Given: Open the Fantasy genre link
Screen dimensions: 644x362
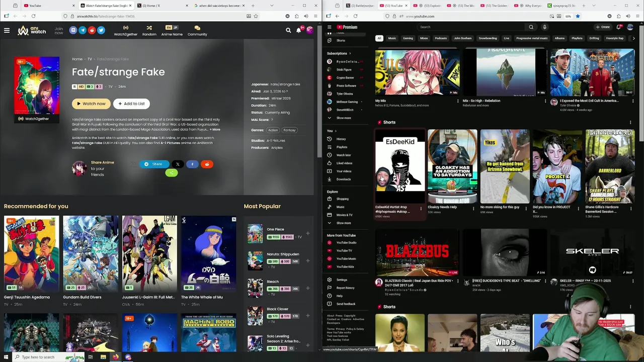Looking at the screenshot, I should point(289,130).
